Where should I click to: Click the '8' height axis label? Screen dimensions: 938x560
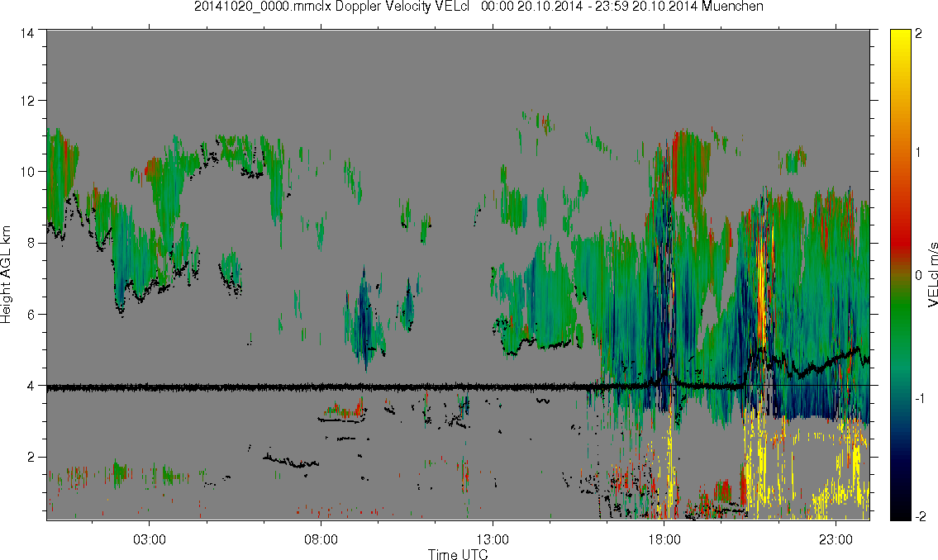[31, 243]
